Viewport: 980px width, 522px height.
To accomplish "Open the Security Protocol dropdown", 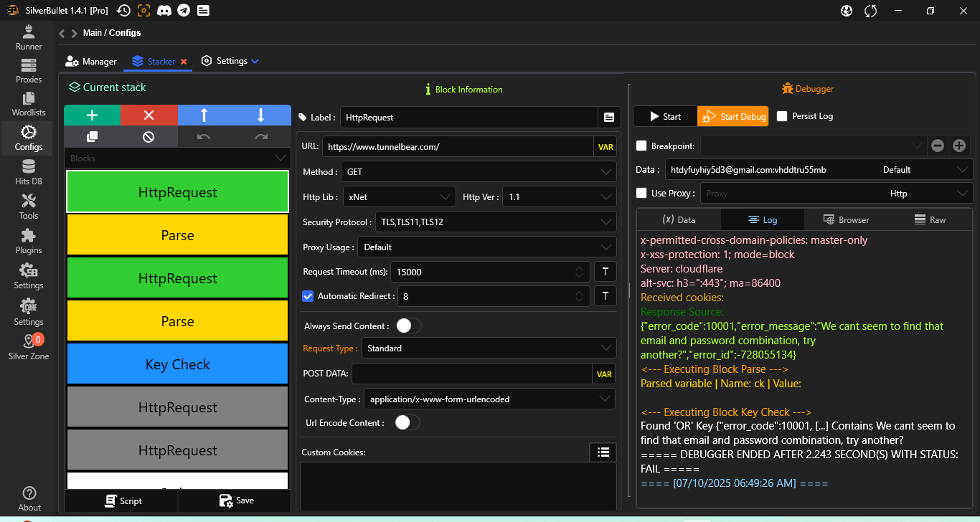I will tap(495, 222).
